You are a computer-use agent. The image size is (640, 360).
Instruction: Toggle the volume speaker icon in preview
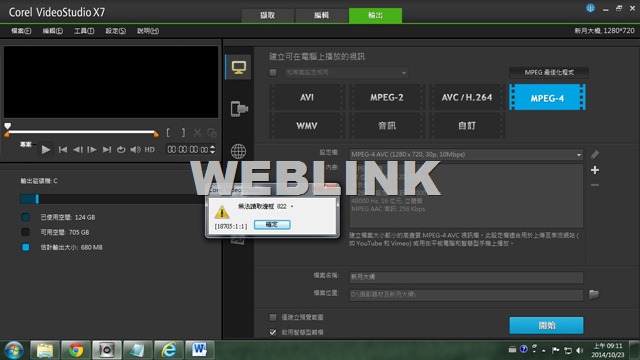click(135, 150)
